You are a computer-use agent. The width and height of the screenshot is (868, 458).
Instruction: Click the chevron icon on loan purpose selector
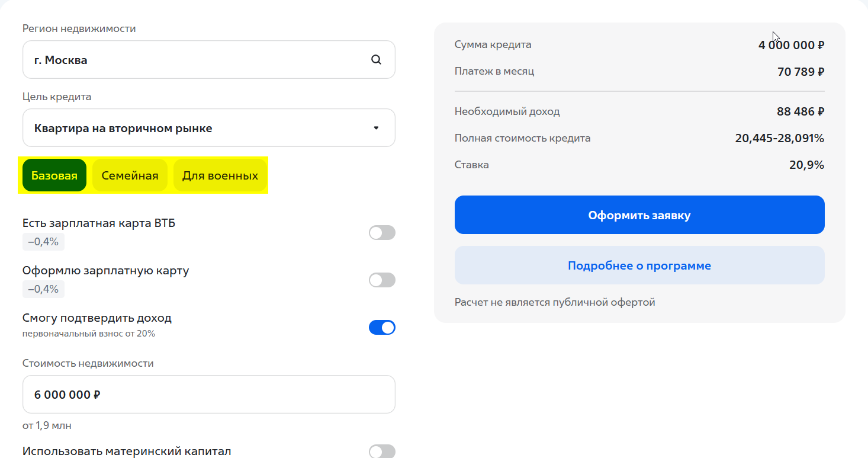[x=375, y=127]
